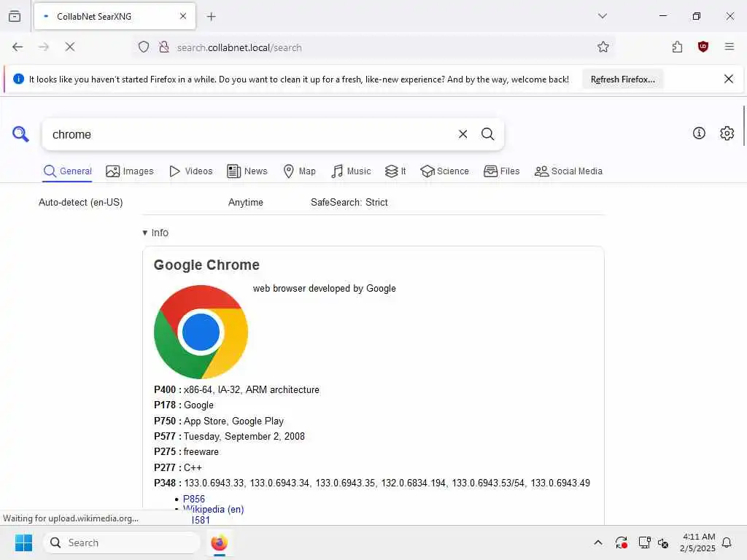The image size is (747, 560).
Task: Open SearXNG preferences gear icon
Action: click(x=727, y=133)
